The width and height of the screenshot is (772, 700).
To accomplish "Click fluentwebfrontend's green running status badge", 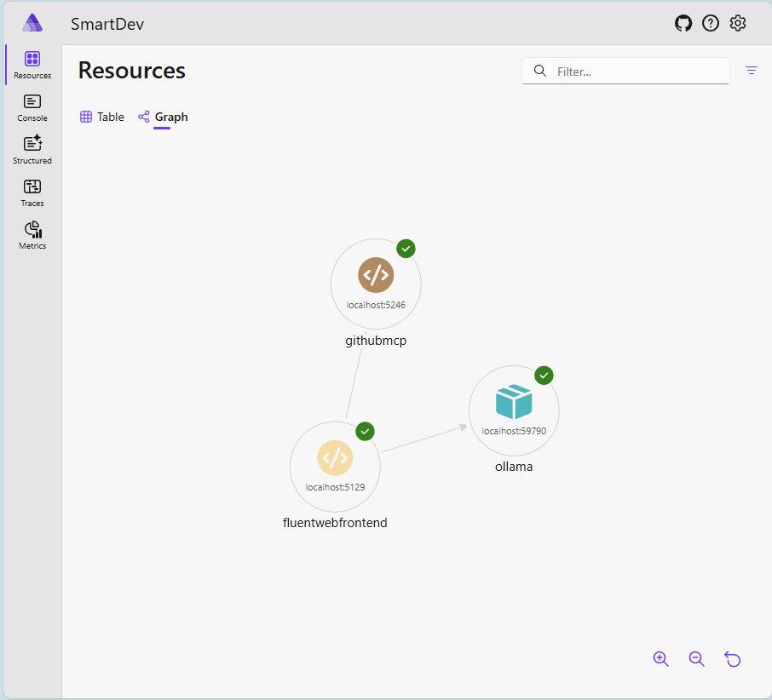I will point(365,432).
